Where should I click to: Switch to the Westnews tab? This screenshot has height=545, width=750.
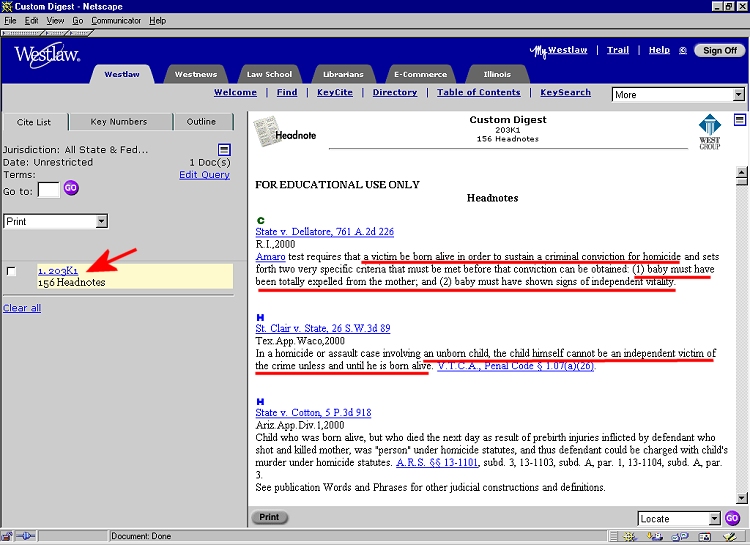[196, 74]
